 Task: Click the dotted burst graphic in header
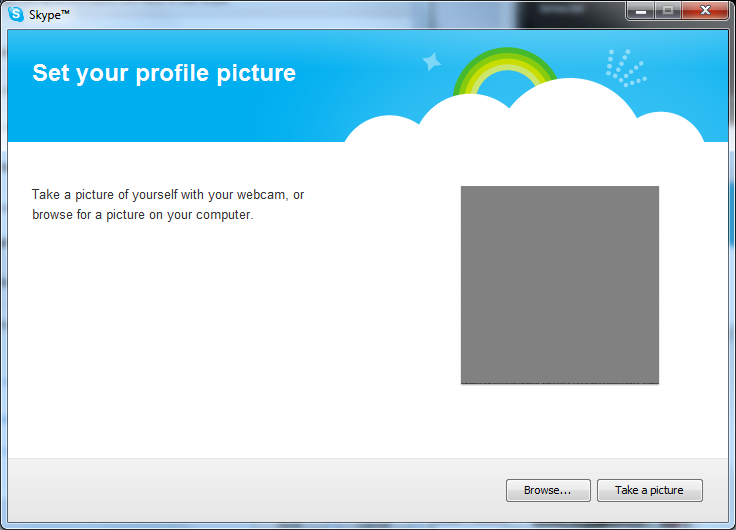coord(625,67)
